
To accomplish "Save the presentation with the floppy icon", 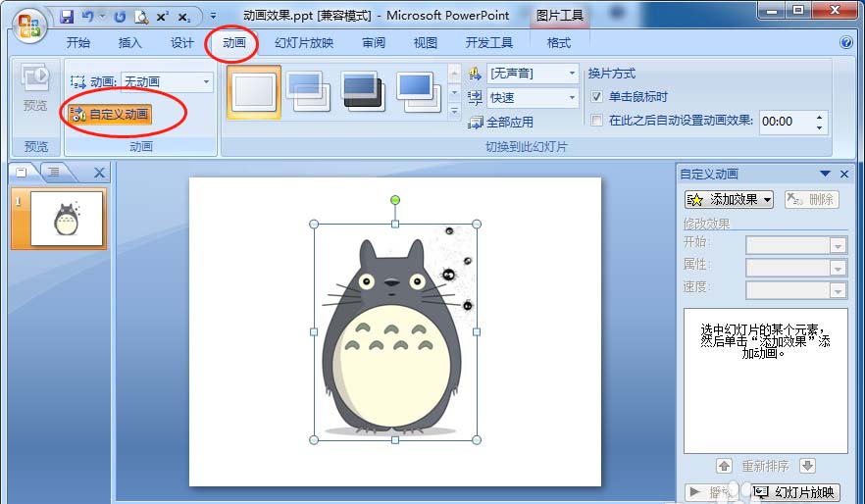I will pos(67,17).
